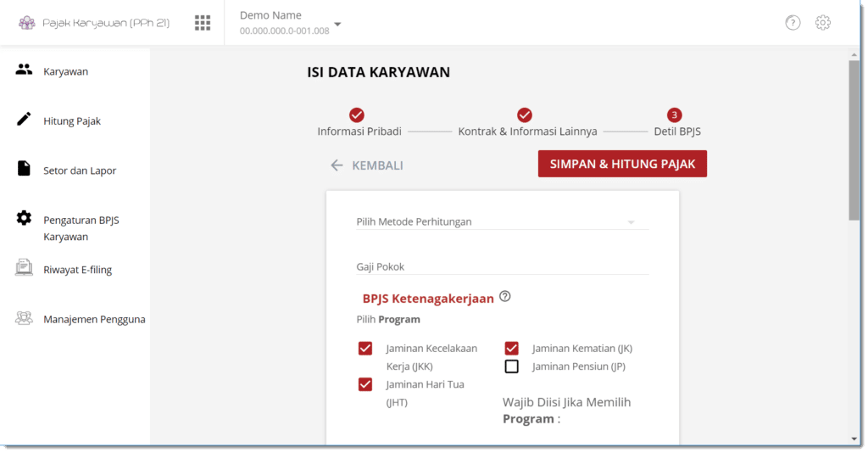Click the BPJS Ketenagakerjaan heading
This screenshot has width=868, height=453.
pos(428,299)
